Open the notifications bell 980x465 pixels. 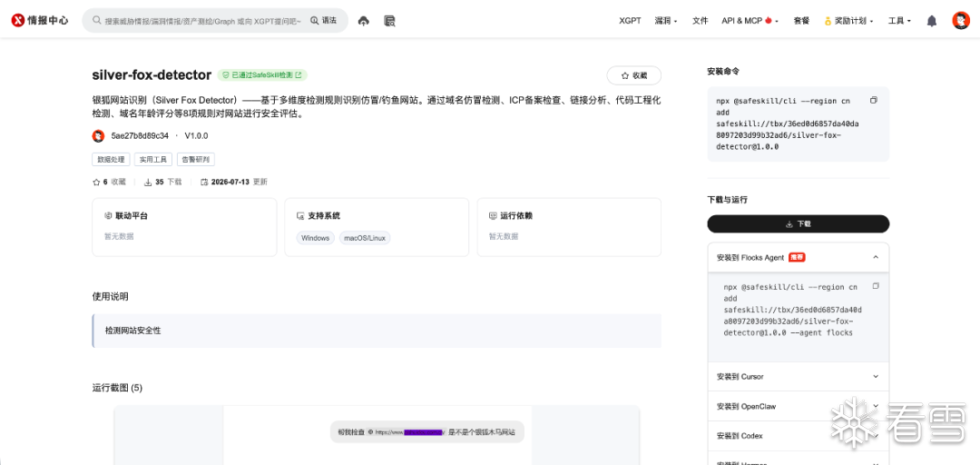[931, 21]
